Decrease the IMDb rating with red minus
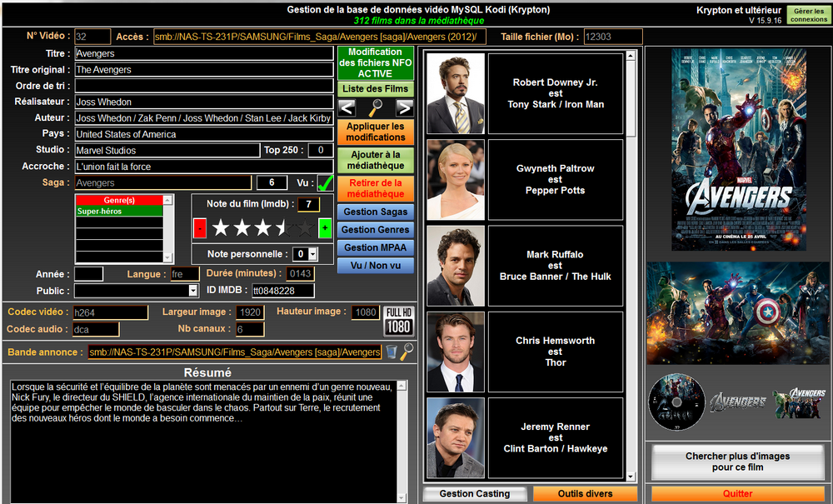 [200, 228]
